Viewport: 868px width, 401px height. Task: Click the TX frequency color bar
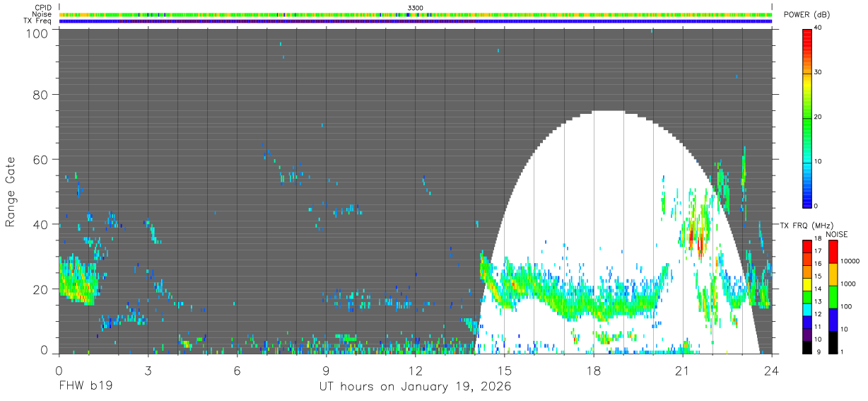click(x=807, y=296)
